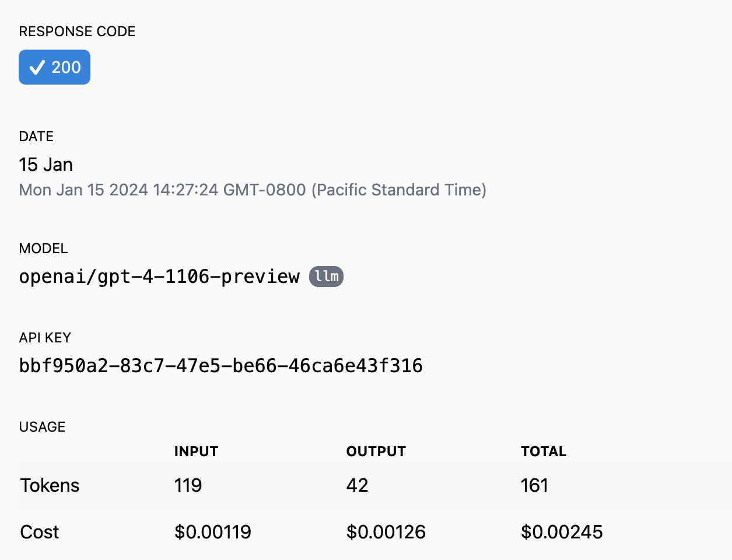Select the total cost value $0.00245
Image resolution: width=732 pixels, height=560 pixels.
[x=562, y=531]
